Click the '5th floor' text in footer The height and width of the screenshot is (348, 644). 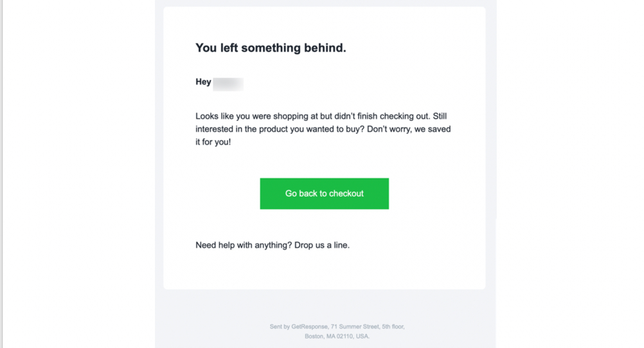[x=393, y=327]
